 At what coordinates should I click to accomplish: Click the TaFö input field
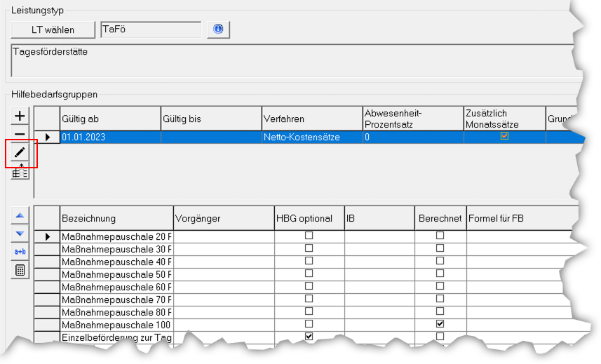150,29
